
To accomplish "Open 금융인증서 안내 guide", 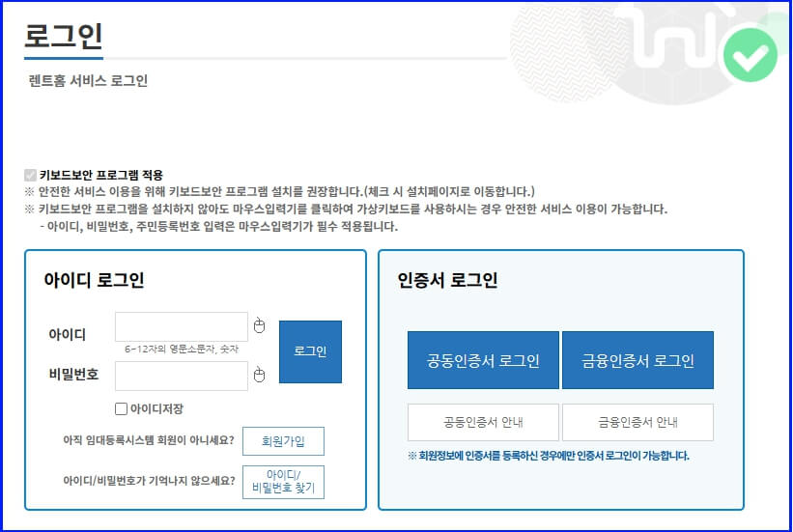I will [x=637, y=422].
